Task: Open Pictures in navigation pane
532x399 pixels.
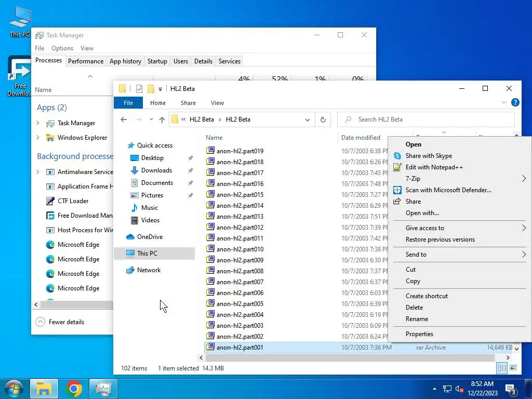Action: (152, 195)
